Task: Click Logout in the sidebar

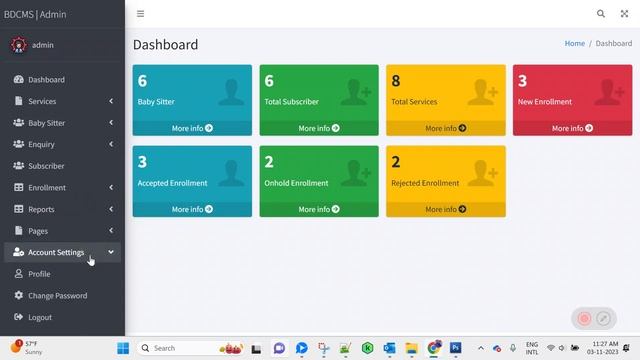Action: [x=40, y=318]
